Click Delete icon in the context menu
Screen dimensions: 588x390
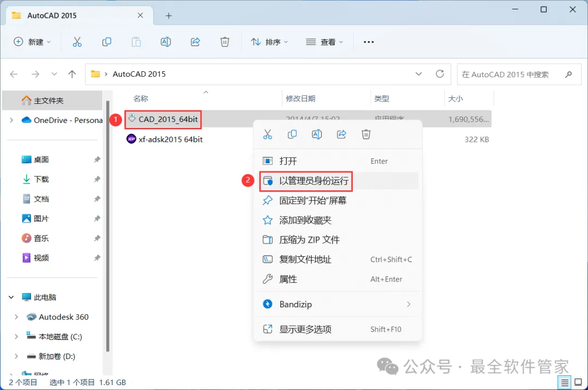(x=366, y=134)
